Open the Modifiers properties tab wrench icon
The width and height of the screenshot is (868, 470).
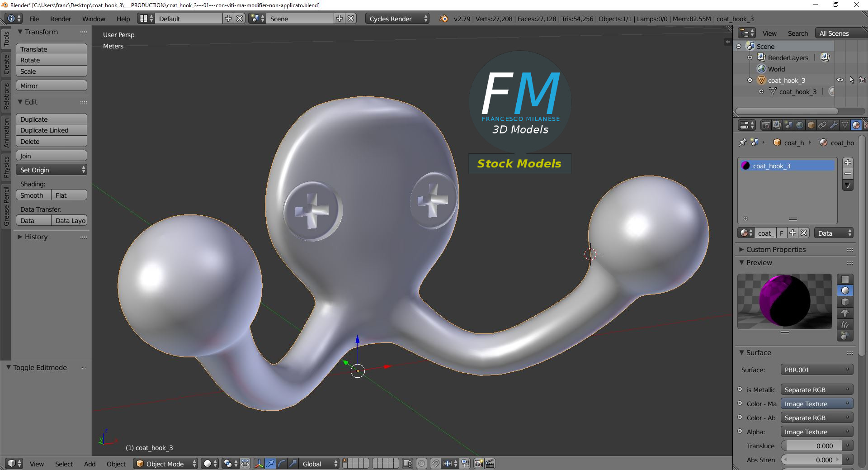pos(834,125)
